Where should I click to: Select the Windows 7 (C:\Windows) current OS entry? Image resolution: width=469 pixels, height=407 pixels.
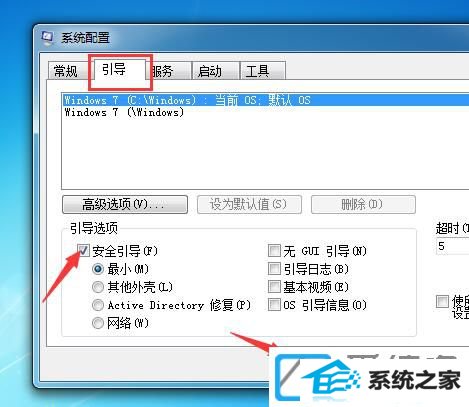coord(266,100)
